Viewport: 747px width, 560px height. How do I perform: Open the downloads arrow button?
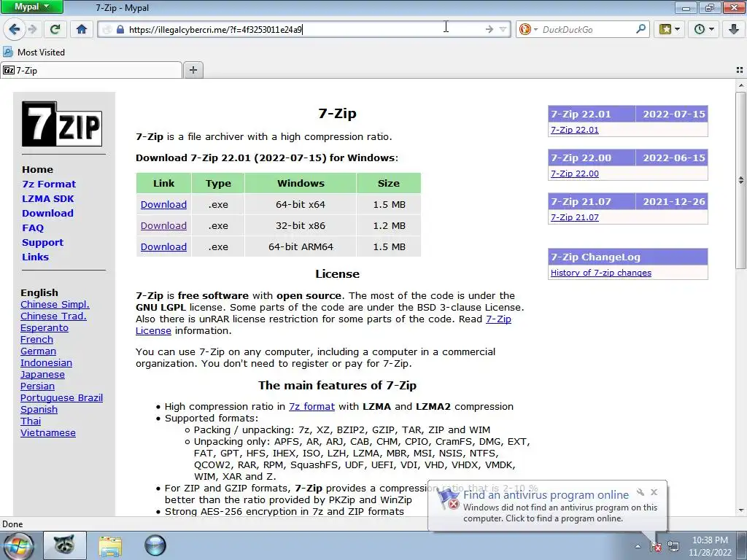[x=734, y=29]
